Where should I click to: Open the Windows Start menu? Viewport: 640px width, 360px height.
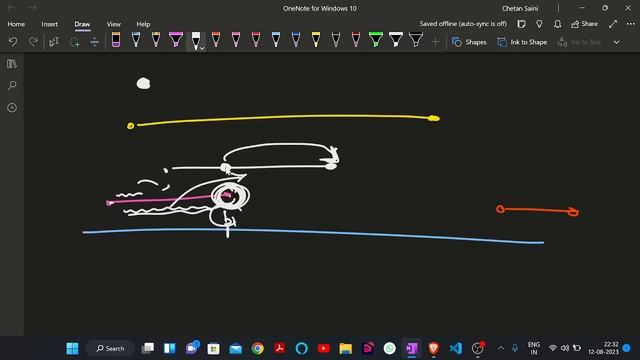(x=72, y=348)
